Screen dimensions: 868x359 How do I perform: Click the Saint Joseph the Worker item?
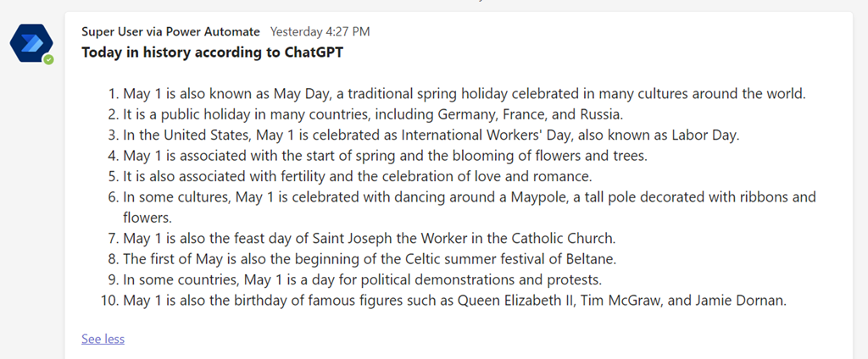[370, 238]
